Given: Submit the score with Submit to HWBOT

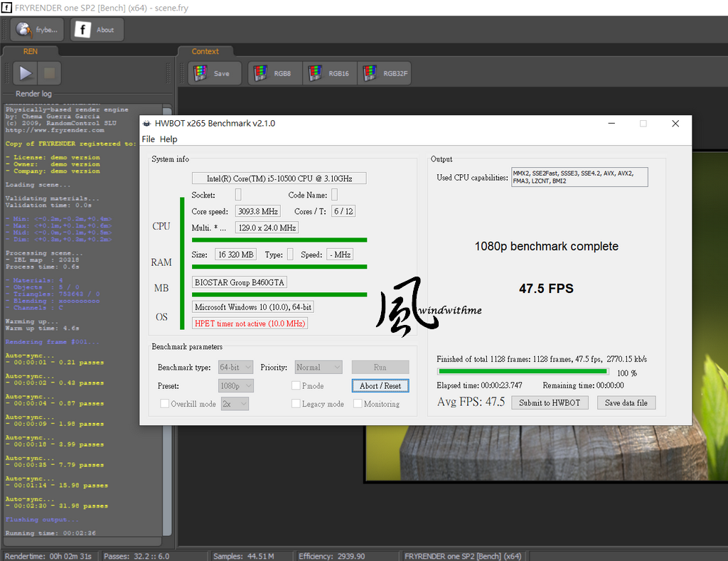Looking at the screenshot, I should click(550, 402).
